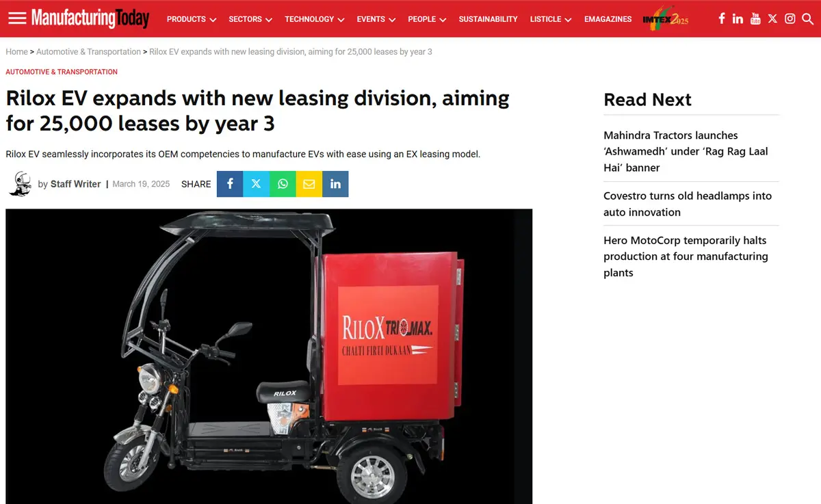The image size is (821, 504).
Task: Share the article on Facebook
Action: 230,184
